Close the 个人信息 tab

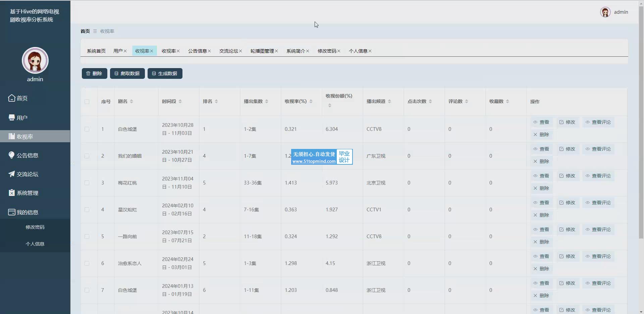[370, 51]
